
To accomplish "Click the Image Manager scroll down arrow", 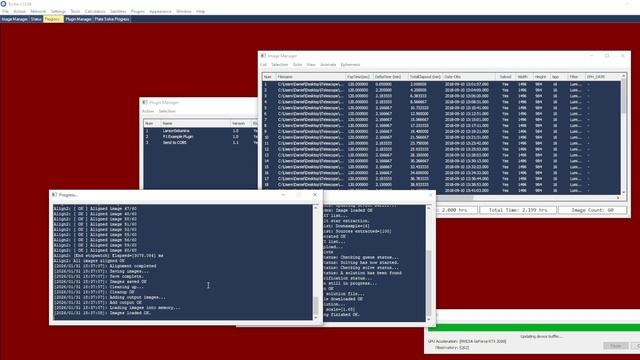I will click(623, 192).
